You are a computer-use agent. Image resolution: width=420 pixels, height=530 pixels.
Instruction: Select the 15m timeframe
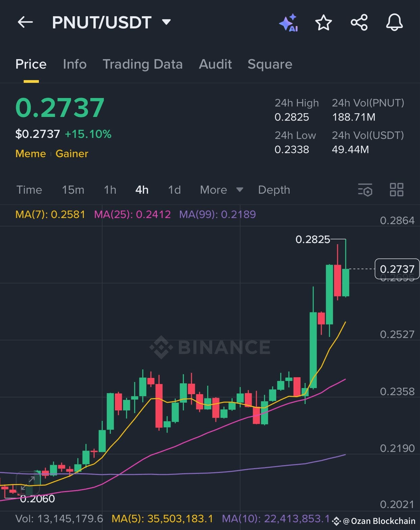click(x=73, y=190)
